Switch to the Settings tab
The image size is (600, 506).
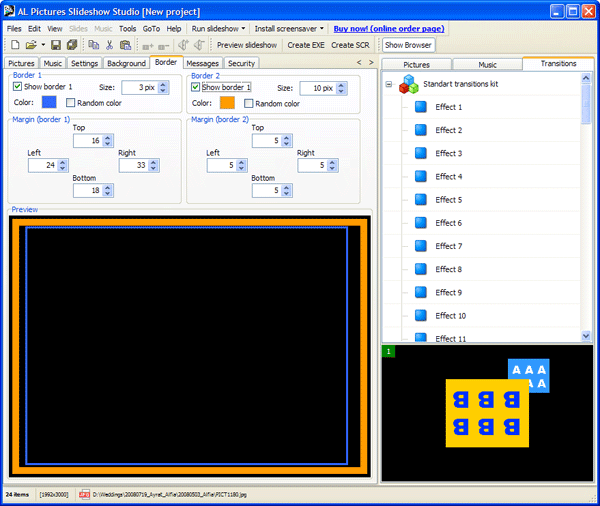pos(84,63)
